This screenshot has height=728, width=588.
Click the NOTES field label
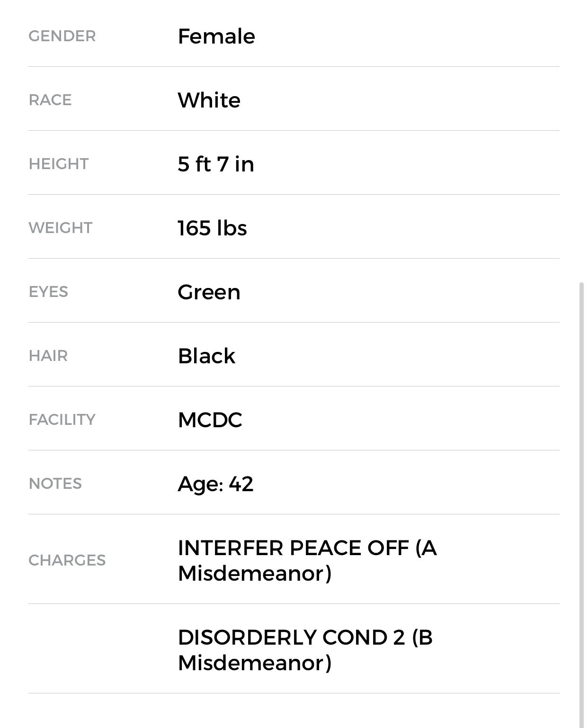(x=55, y=484)
